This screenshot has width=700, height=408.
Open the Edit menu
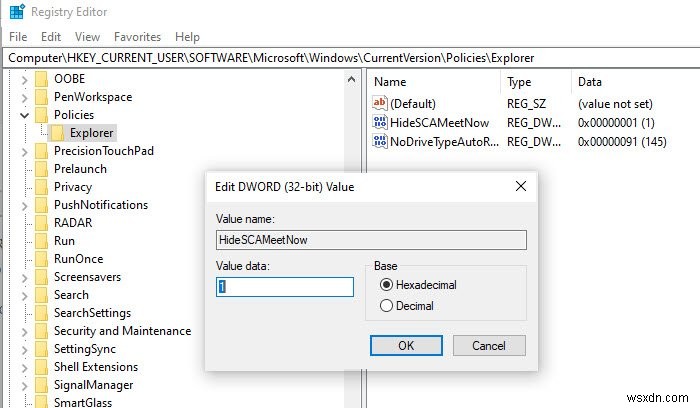pos(51,37)
